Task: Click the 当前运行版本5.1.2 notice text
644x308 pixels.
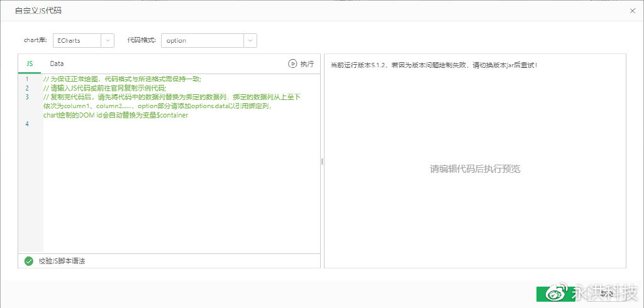Action: [x=434, y=65]
